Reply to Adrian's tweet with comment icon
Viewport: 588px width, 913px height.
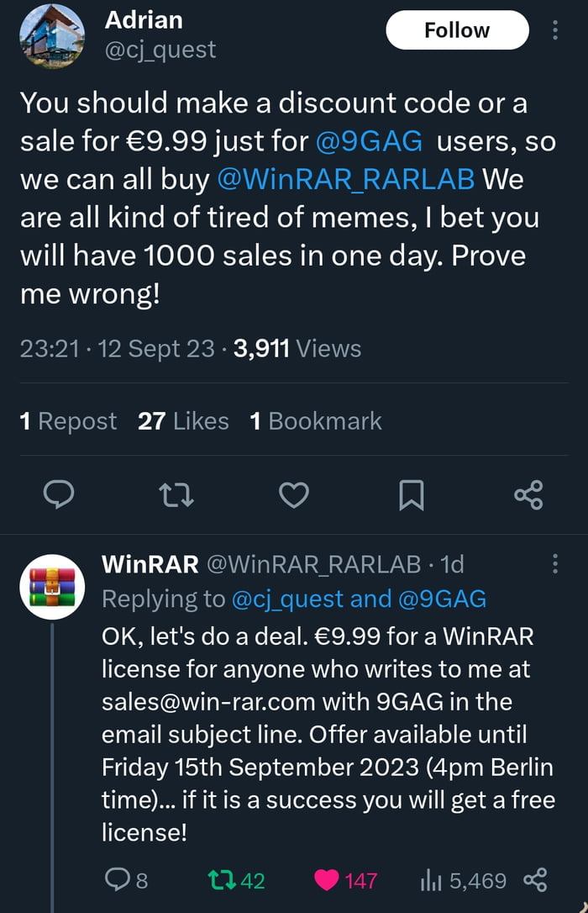[59, 495]
